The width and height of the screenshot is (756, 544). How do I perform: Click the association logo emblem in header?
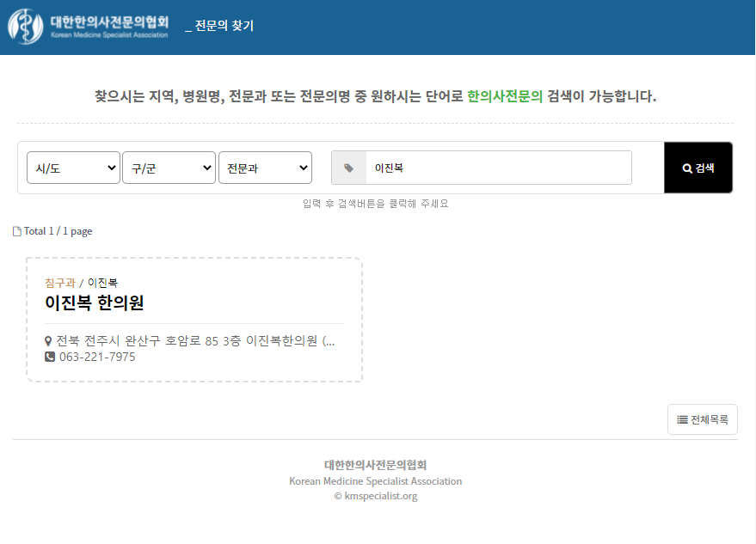[25, 27]
